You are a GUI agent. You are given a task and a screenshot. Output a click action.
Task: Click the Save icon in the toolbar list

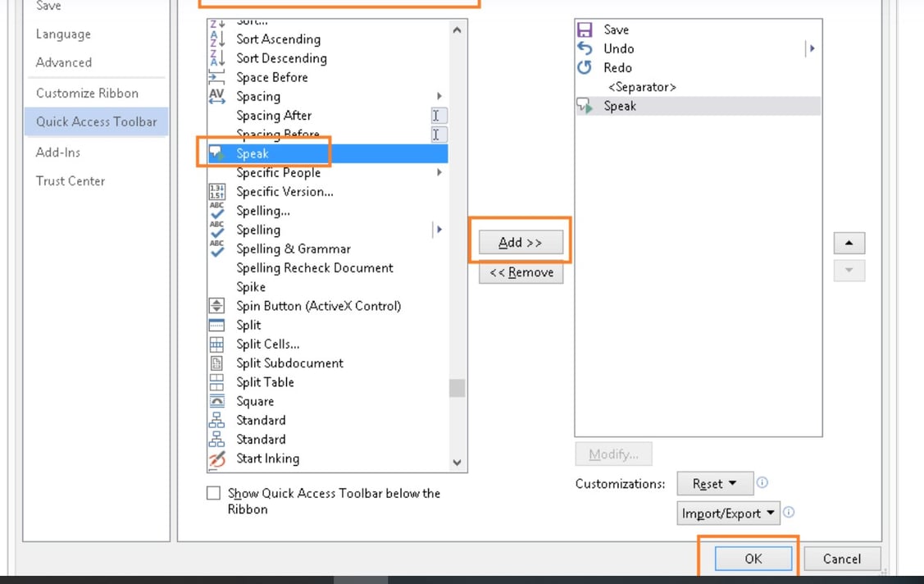(585, 30)
